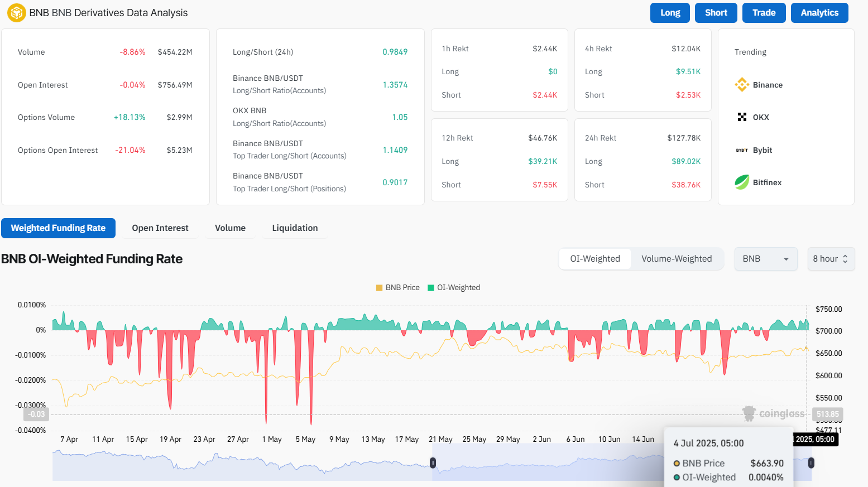Click the 12h Rekt short value $7.55K
The width and height of the screenshot is (868, 487).
545,185
